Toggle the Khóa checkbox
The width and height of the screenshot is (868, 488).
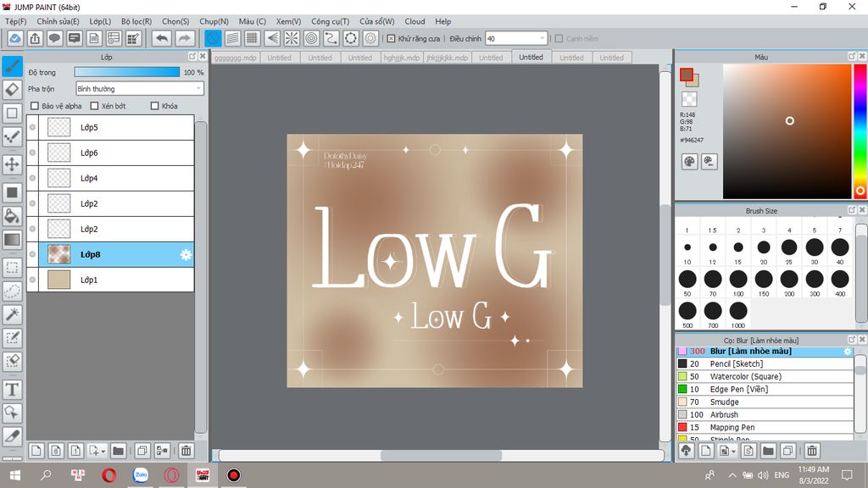[x=154, y=106]
